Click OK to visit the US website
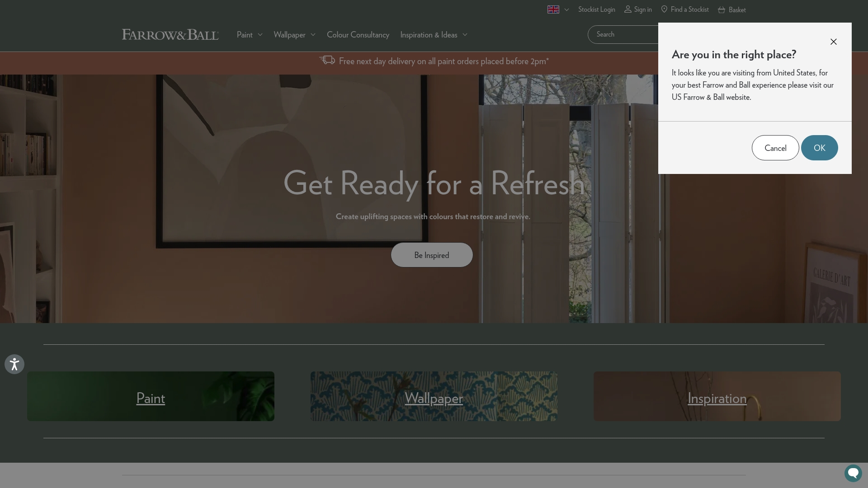This screenshot has height=488, width=868. pos(819,148)
